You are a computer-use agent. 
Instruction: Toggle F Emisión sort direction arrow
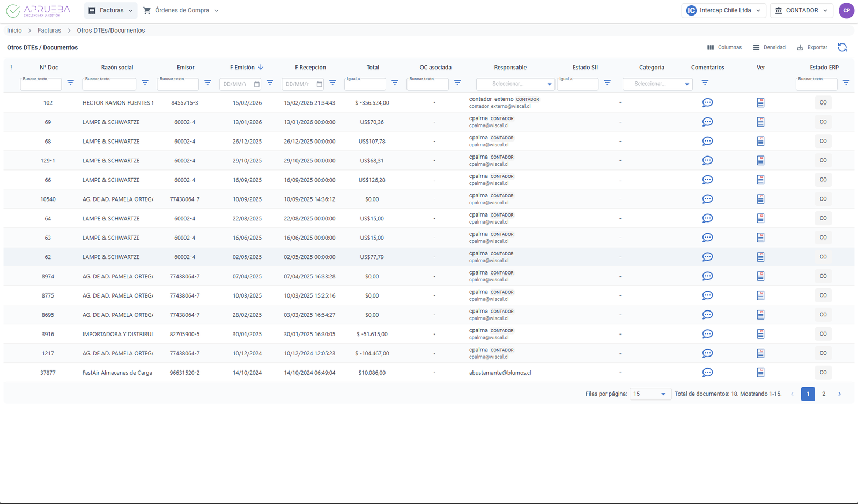[261, 68]
